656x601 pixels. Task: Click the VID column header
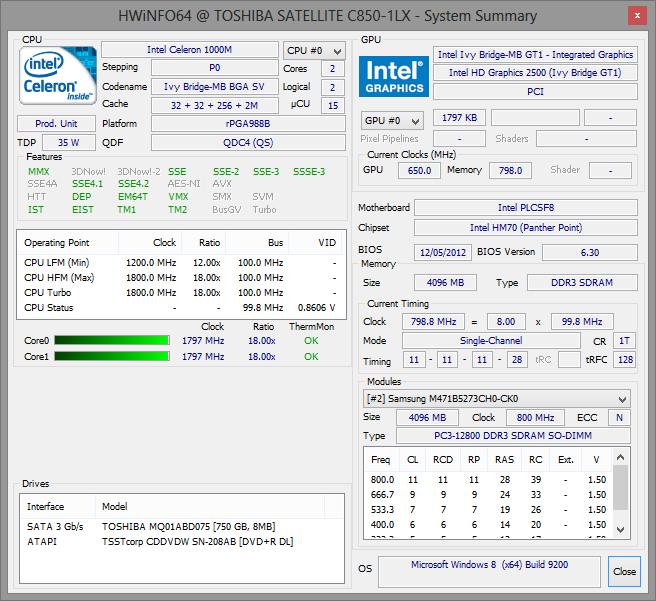315,243
